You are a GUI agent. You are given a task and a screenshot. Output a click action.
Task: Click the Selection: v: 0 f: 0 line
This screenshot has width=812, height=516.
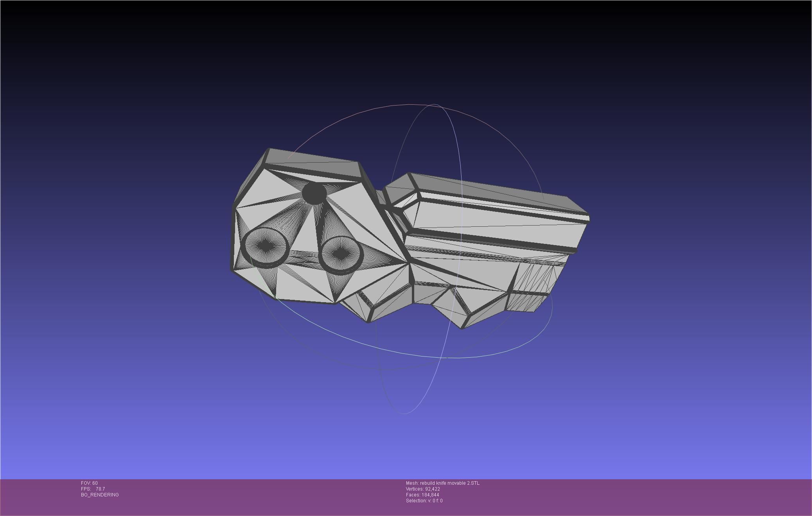(x=424, y=501)
